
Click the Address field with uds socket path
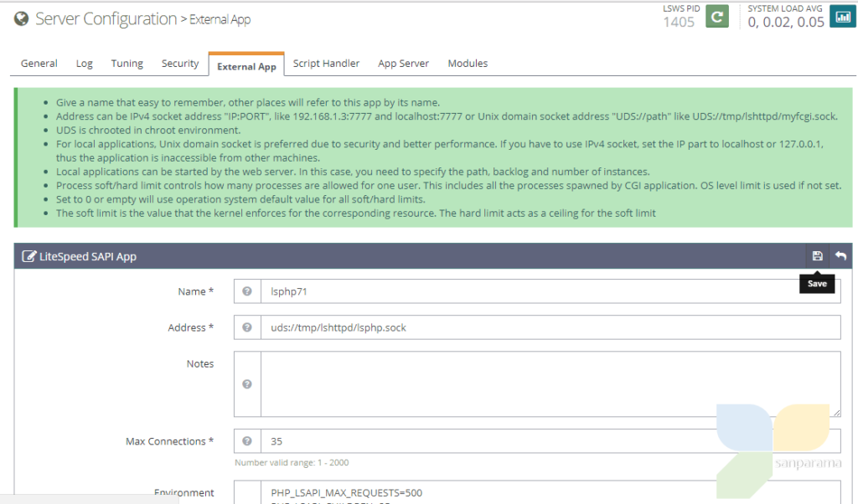coord(549,327)
